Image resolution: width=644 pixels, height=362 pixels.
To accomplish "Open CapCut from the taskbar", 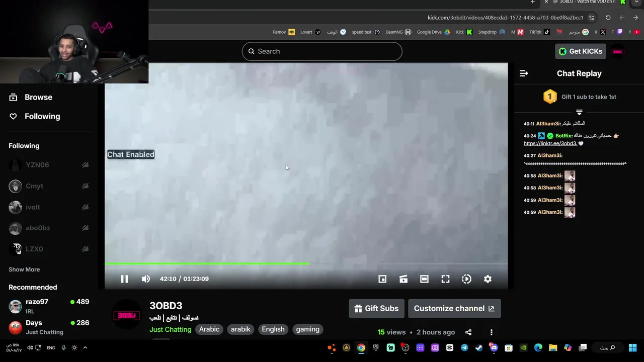I will (x=450, y=348).
